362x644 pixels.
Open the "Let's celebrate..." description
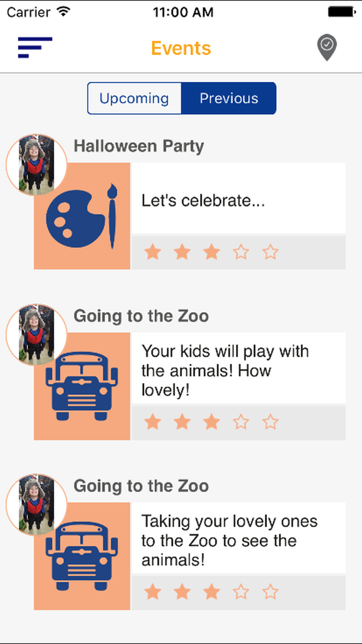tap(203, 200)
